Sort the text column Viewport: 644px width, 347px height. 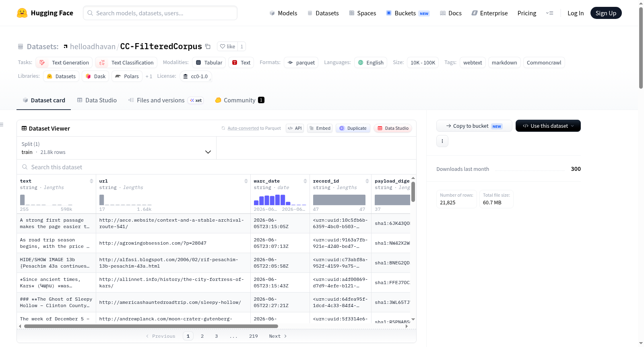(91, 181)
